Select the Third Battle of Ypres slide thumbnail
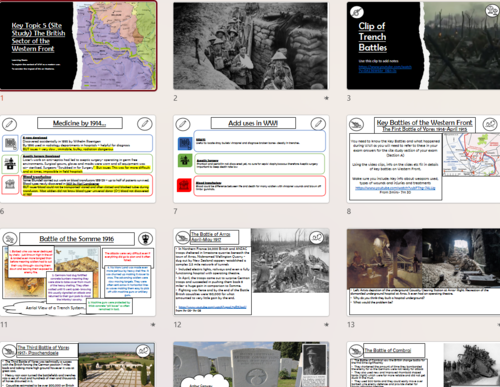500x387 pixels. point(78,364)
